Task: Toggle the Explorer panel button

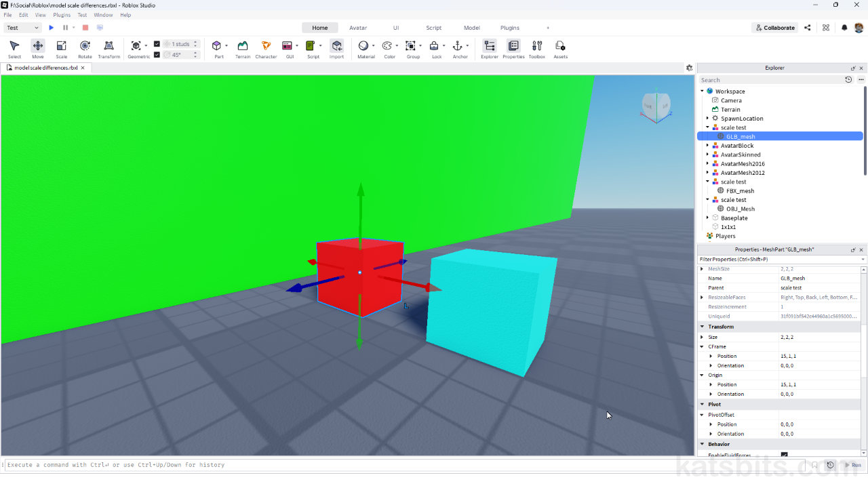Action: tap(490, 49)
